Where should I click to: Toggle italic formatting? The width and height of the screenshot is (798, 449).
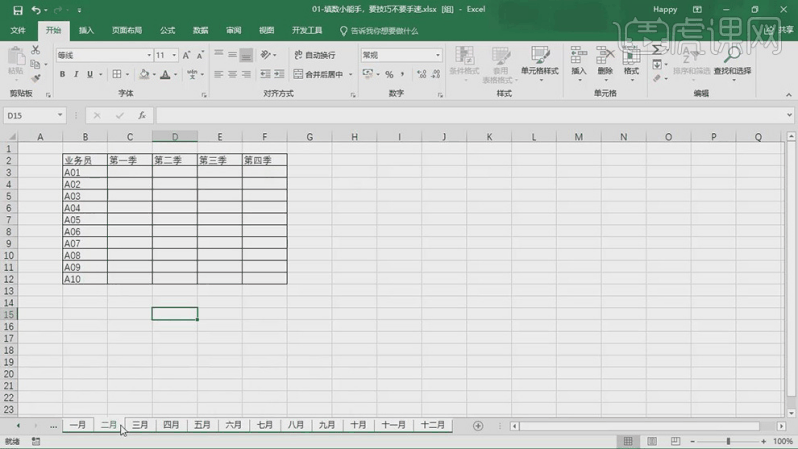pos(76,74)
